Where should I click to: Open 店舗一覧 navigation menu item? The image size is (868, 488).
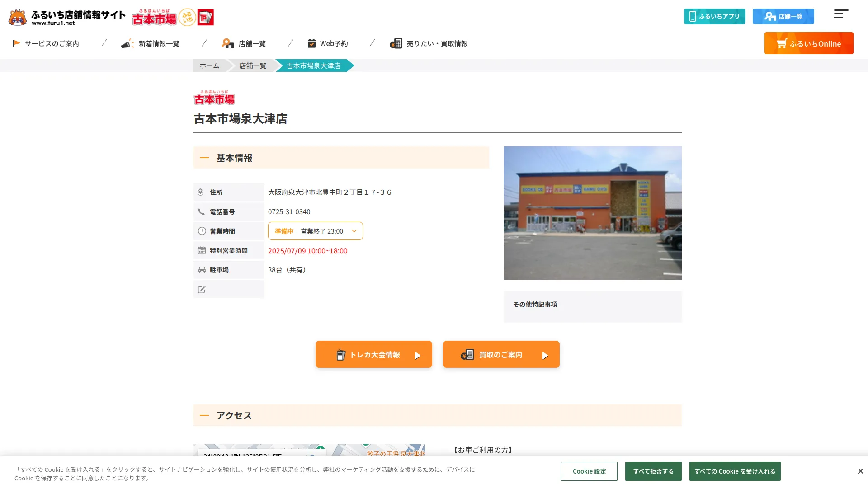pos(244,43)
